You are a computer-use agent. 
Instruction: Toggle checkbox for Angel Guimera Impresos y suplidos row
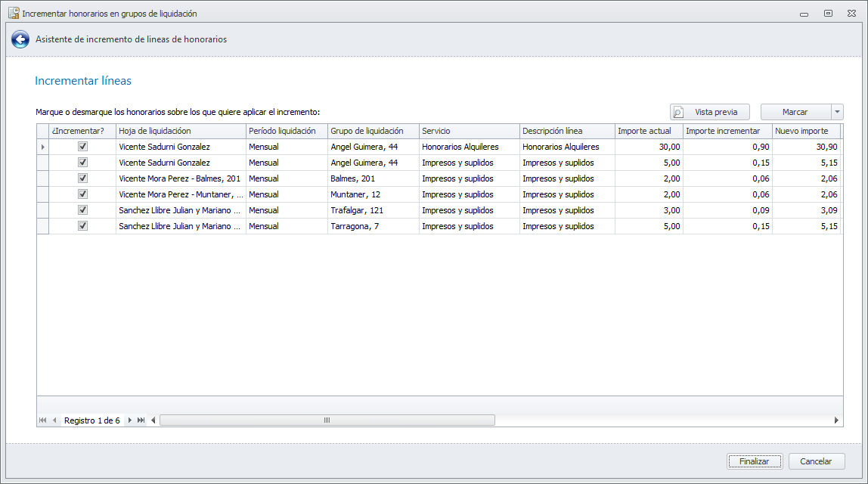82,163
